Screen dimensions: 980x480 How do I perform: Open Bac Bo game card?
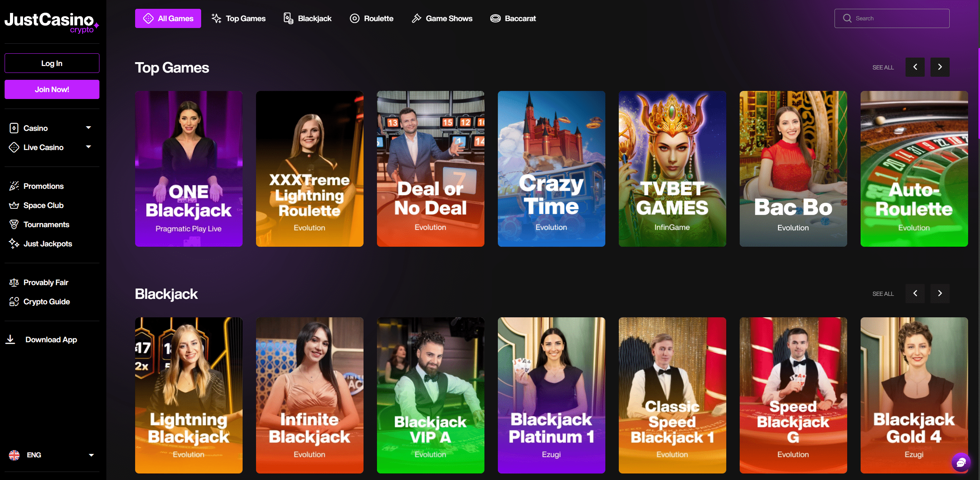tap(793, 169)
